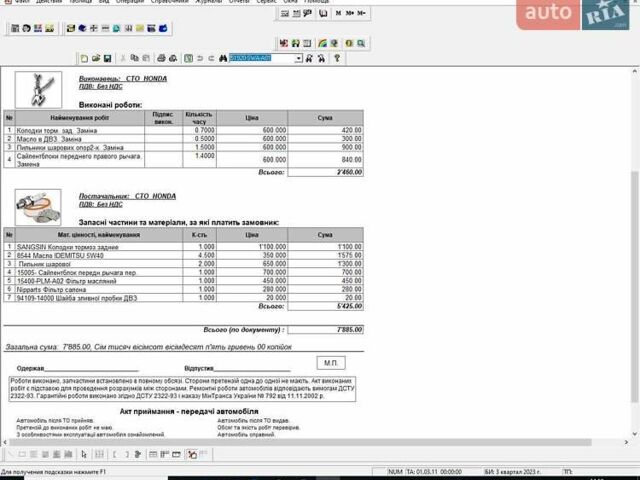Open the search text dropdown arrow
640x480 pixels.
coord(297,59)
